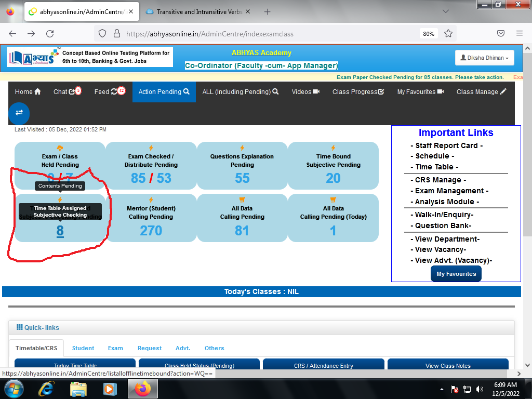Click the address bar URL field
The height and width of the screenshot is (399, 532).
point(260,34)
